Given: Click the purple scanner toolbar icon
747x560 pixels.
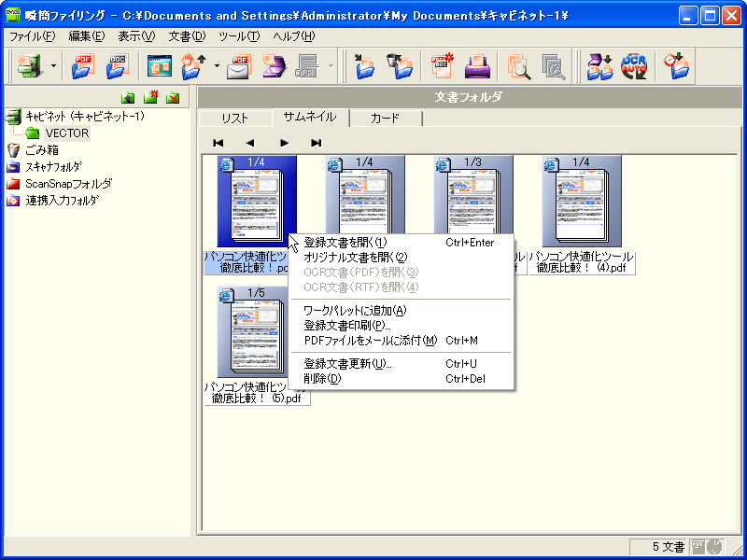Looking at the screenshot, I should (x=274, y=66).
